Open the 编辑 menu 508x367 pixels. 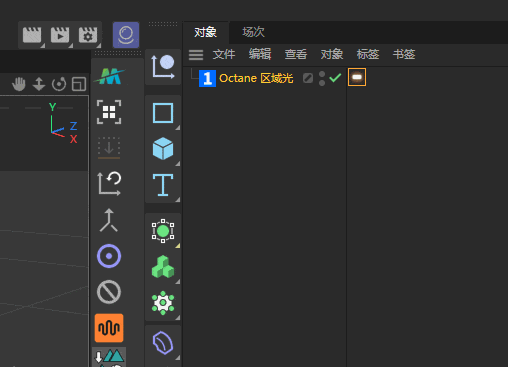point(260,54)
